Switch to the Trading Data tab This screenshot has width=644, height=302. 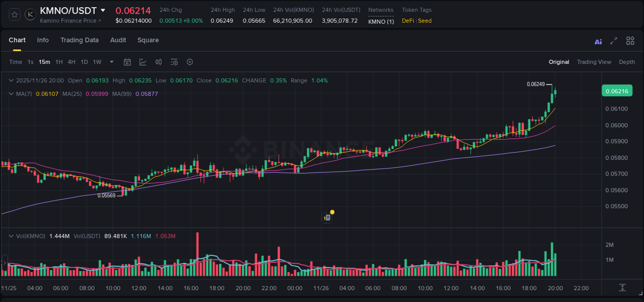pos(79,40)
